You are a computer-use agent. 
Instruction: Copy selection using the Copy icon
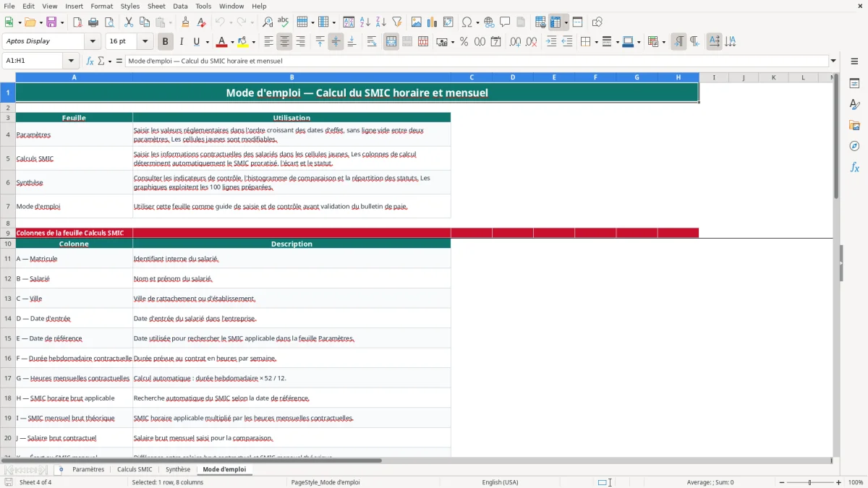tap(145, 22)
